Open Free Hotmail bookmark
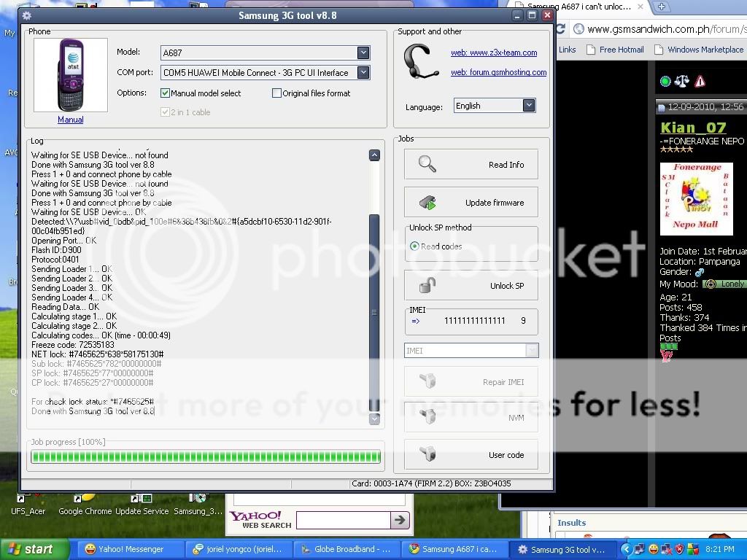The height and width of the screenshot is (560, 747). (615, 50)
